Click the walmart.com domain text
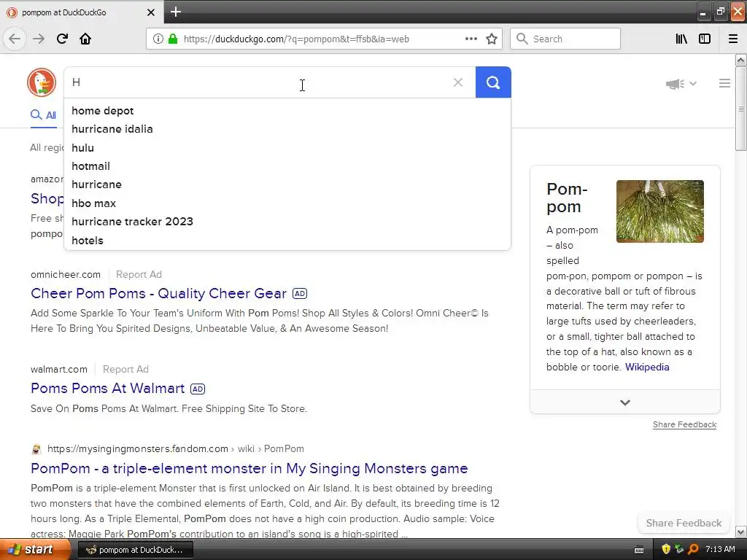Viewport: 747px width, 560px height. click(59, 369)
